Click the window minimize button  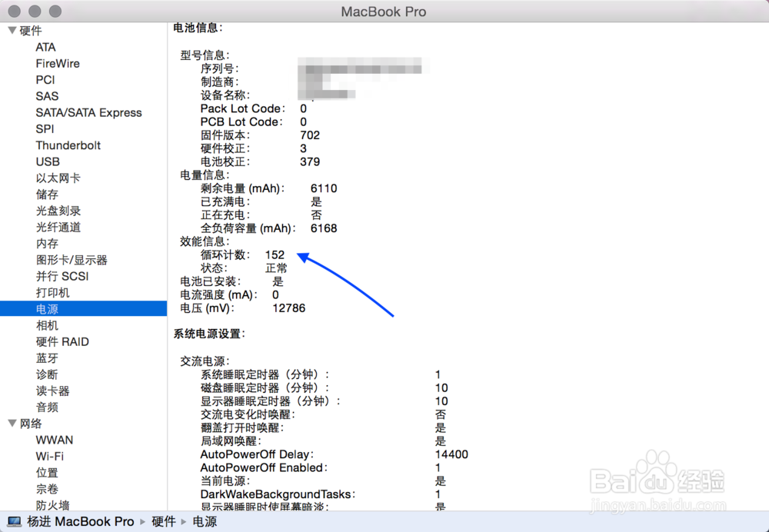35,11
